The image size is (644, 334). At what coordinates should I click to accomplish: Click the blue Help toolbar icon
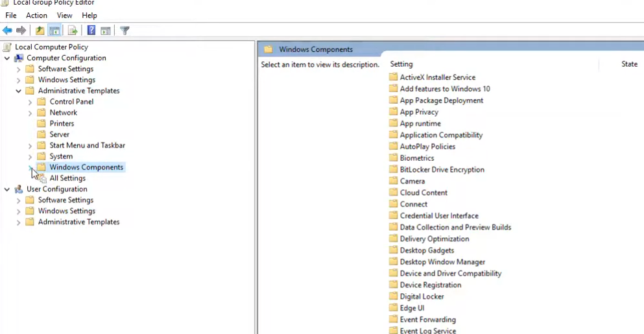click(91, 30)
